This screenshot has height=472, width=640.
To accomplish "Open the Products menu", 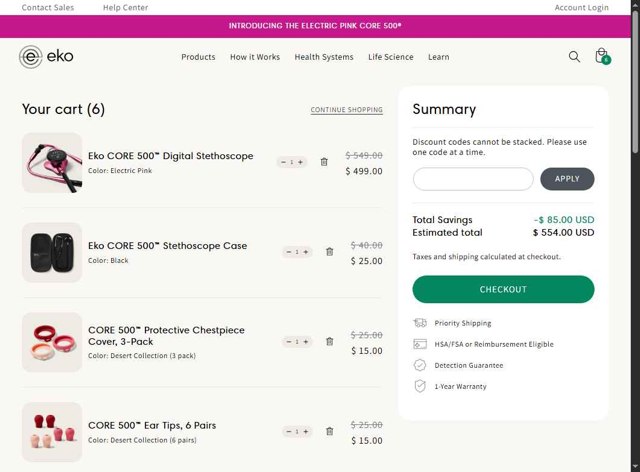I will (198, 57).
